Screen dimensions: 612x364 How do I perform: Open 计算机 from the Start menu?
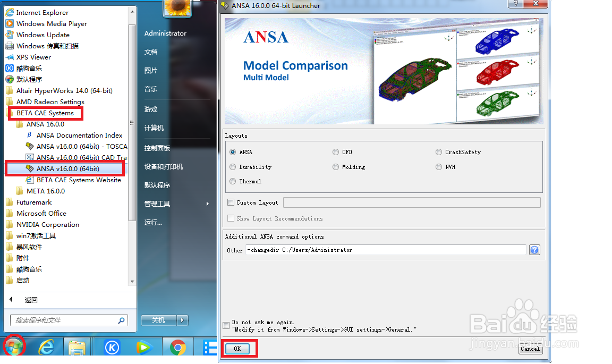[154, 128]
